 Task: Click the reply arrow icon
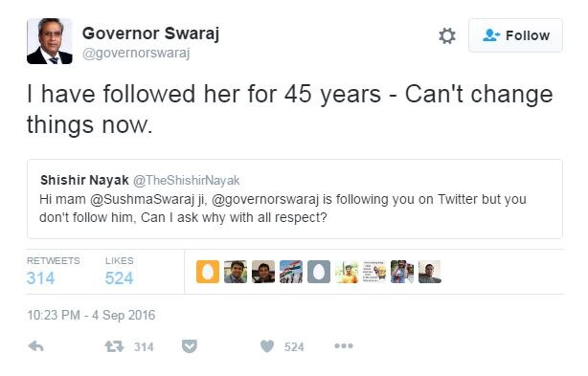pyautogui.click(x=36, y=346)
